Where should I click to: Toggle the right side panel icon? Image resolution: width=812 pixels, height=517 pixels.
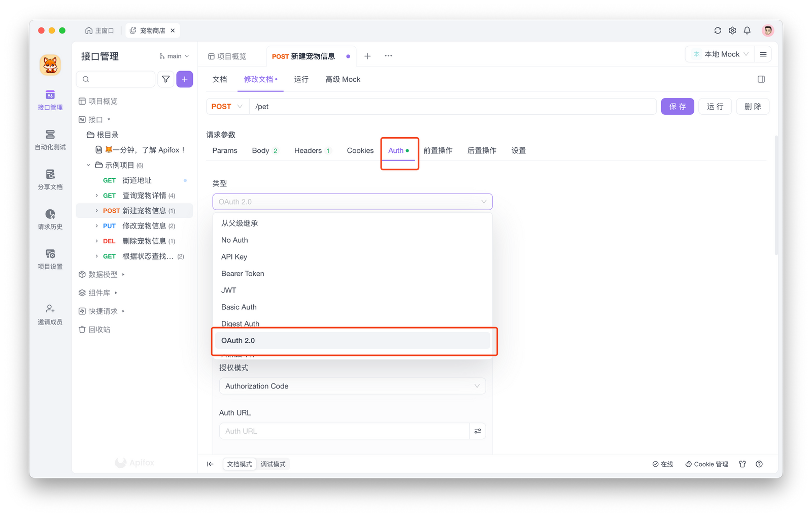coord(761,79)
